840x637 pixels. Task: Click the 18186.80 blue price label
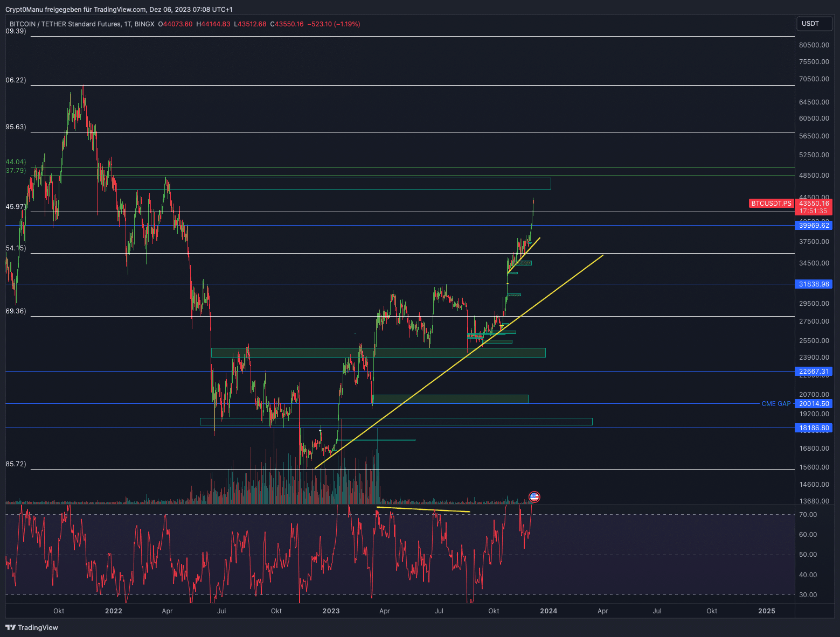pyautogui.click(x=814, y=428)
